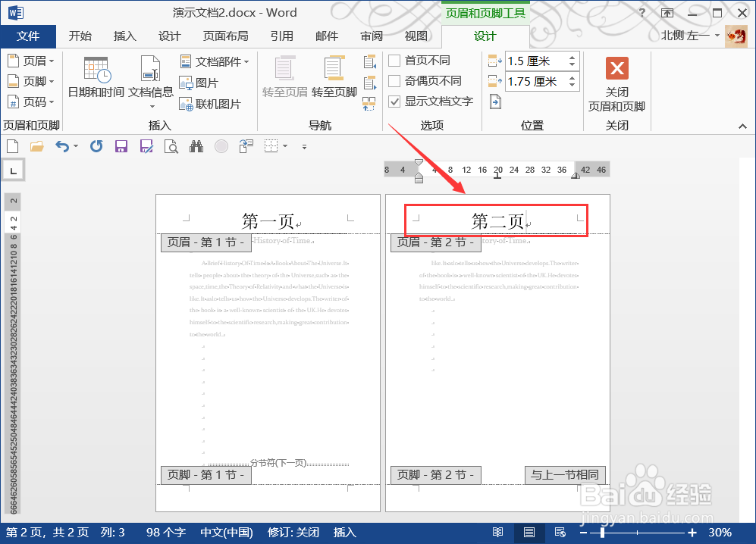Close header and footer editing
This screenshot has height=544, width=756.
tap(616, 81)
